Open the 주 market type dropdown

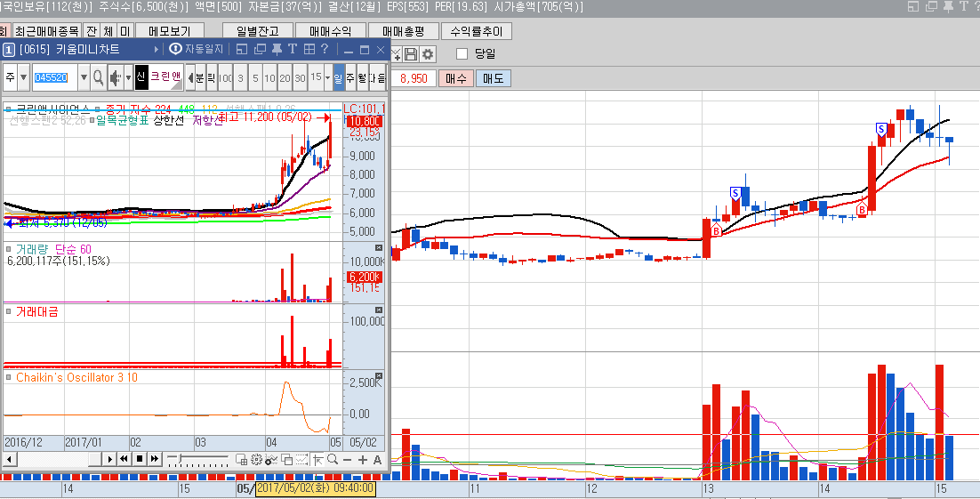pos(23,78)
